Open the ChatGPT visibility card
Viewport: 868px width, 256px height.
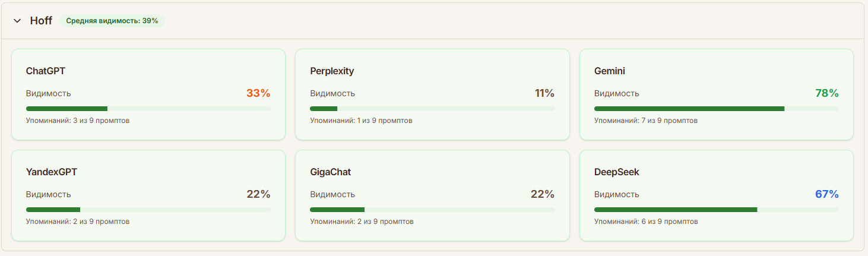point(148,94)
